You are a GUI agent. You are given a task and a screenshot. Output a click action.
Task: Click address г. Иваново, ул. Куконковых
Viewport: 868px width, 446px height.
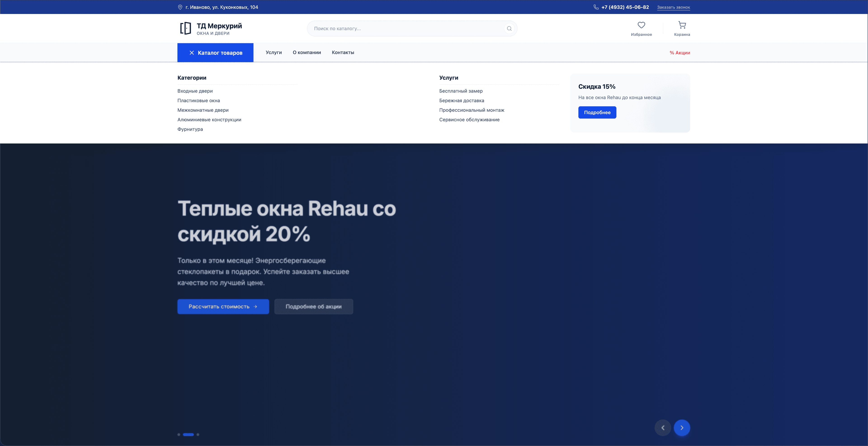coord(222,7)
